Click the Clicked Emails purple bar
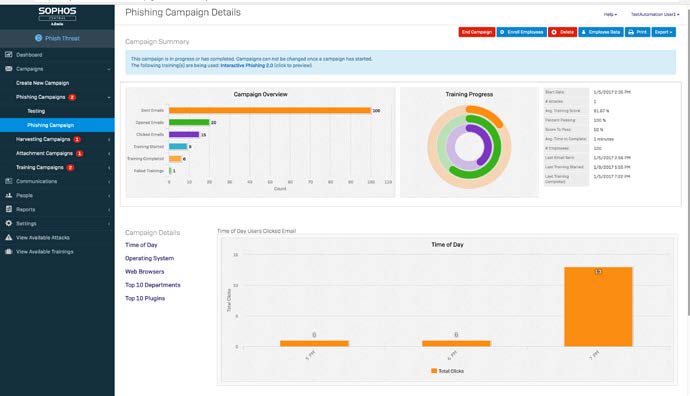 [x=184, y=135]
